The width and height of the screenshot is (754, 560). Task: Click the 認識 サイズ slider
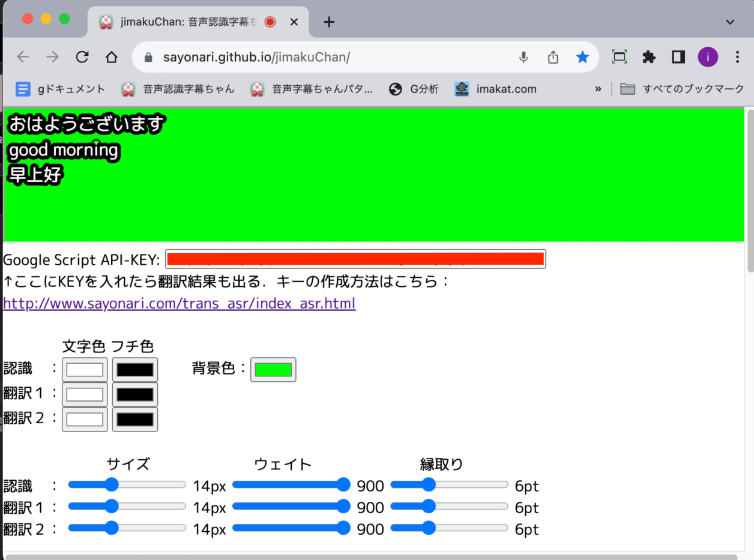pos(127,484)
